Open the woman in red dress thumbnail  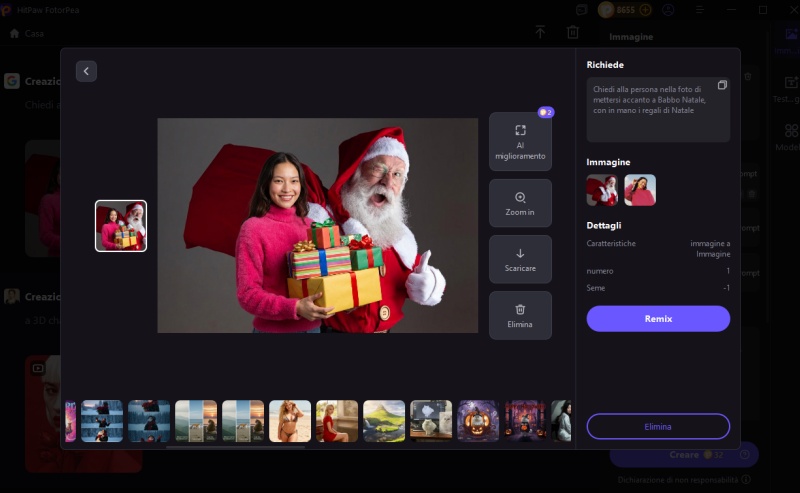point(337,421)
